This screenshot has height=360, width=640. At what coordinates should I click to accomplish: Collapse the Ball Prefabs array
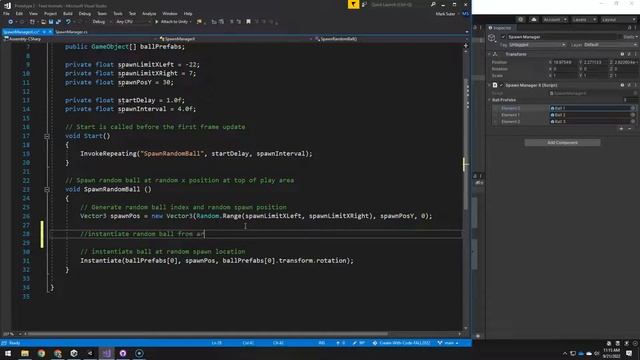489,100
